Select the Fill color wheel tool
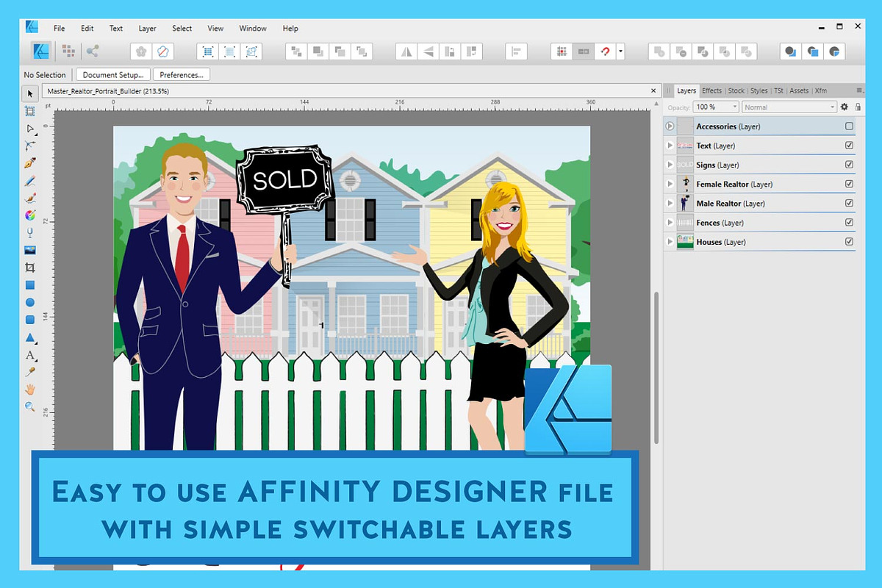 pos(30,215)
